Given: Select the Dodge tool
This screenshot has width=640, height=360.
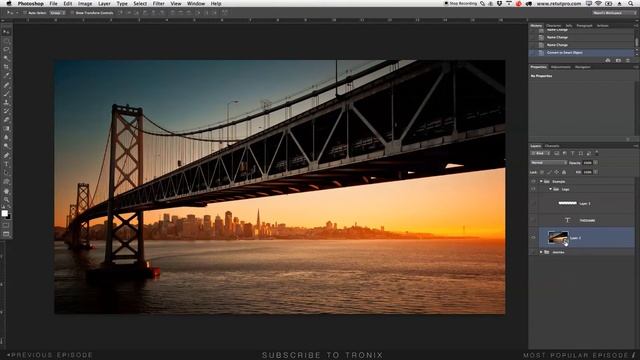Looking at the screenshot, I should [x=6, y=146].
